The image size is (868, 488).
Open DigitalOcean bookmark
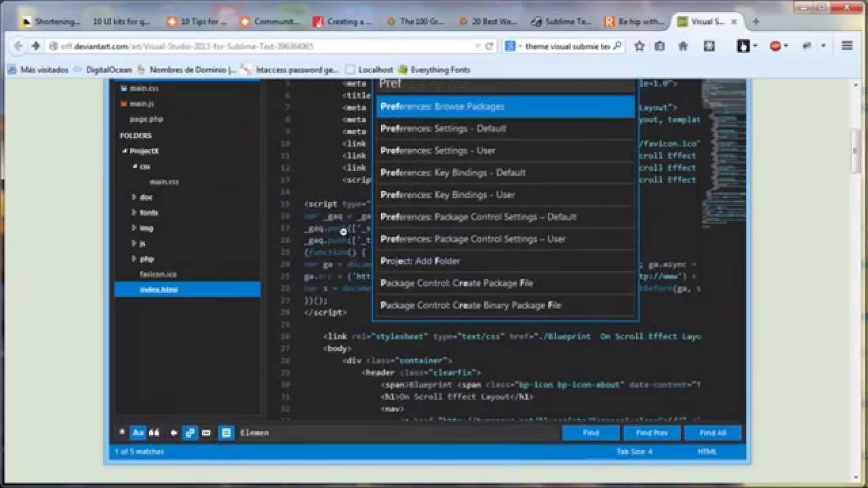point(102,69)
